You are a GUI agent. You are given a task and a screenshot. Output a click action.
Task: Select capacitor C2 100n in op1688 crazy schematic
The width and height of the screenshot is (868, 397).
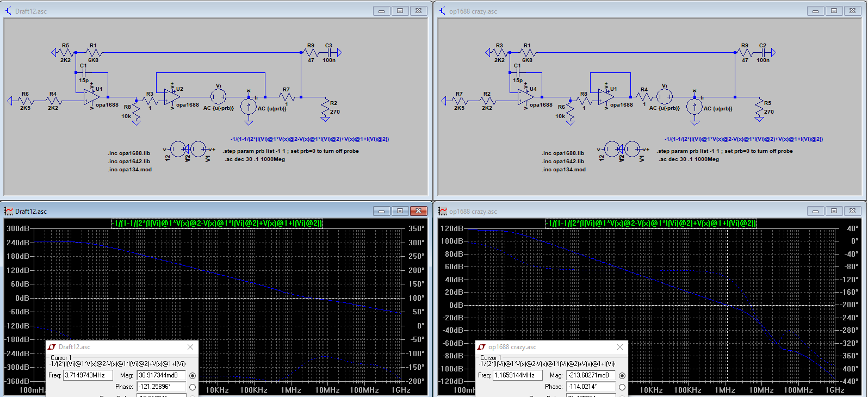coord(764,53)
